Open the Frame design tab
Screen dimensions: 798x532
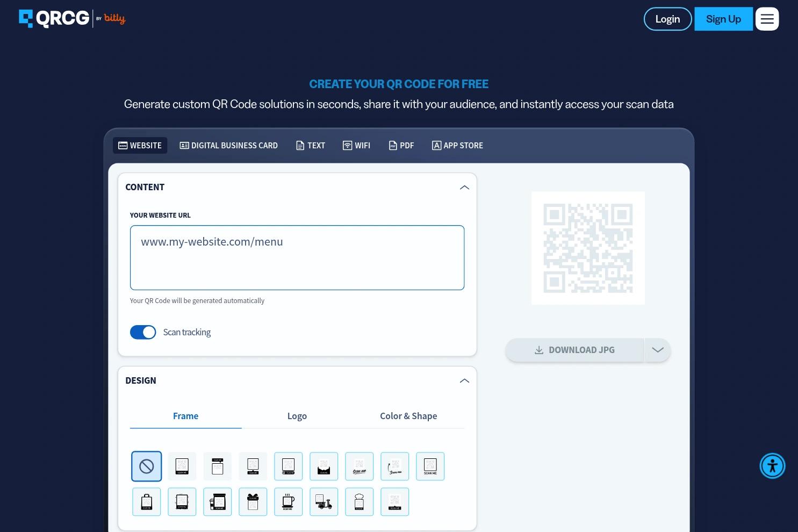(x=186, y=416)
